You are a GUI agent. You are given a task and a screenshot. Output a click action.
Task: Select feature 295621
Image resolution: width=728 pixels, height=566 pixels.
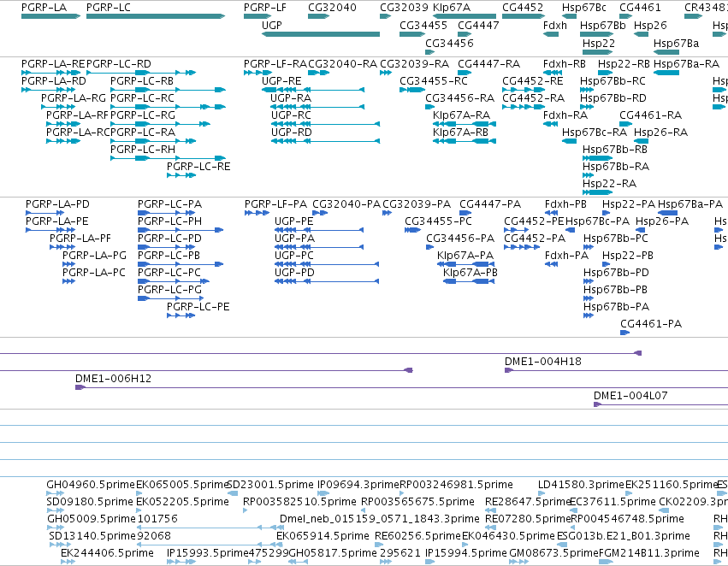[385, 562]
